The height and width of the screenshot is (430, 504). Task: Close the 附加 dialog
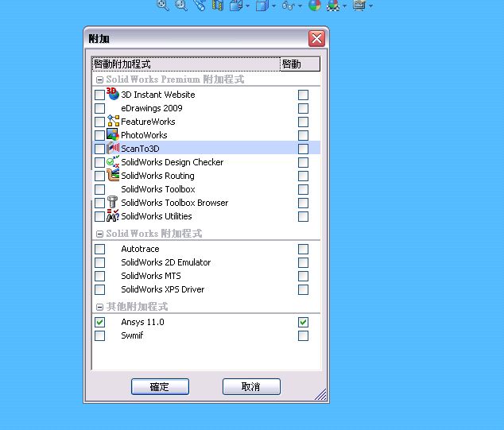tap(316, 39)
